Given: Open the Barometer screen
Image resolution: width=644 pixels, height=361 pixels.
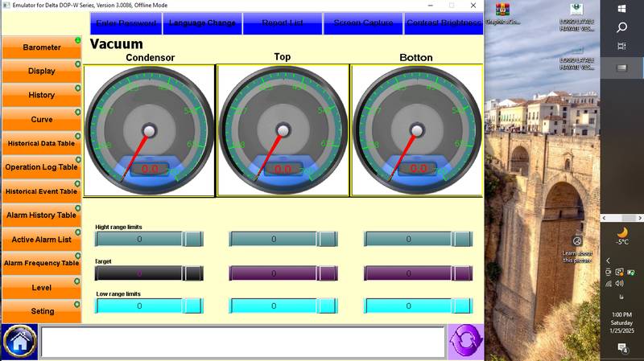Looking at the screenshot, I should [41, 47].
